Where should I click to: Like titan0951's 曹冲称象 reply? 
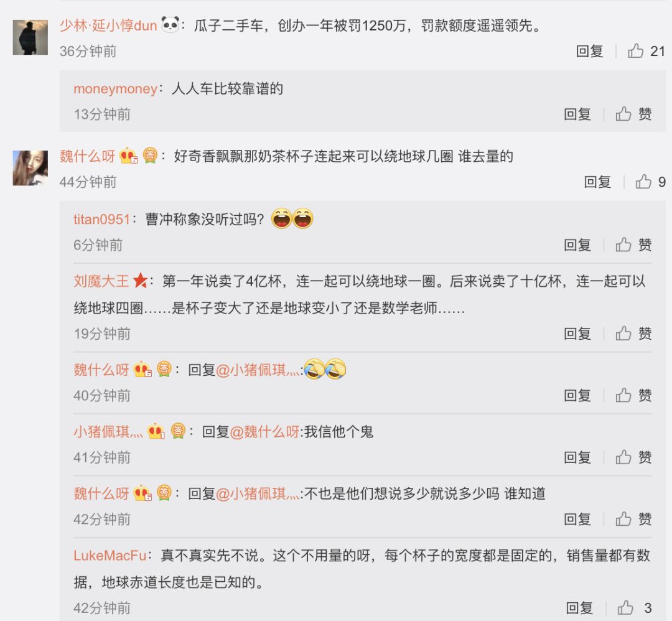click(634, 245)
